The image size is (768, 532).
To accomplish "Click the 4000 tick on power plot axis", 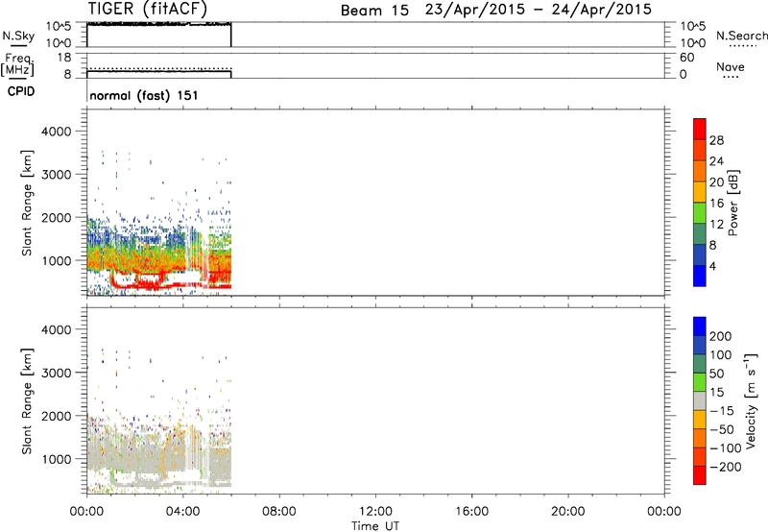I will point(56,132).
